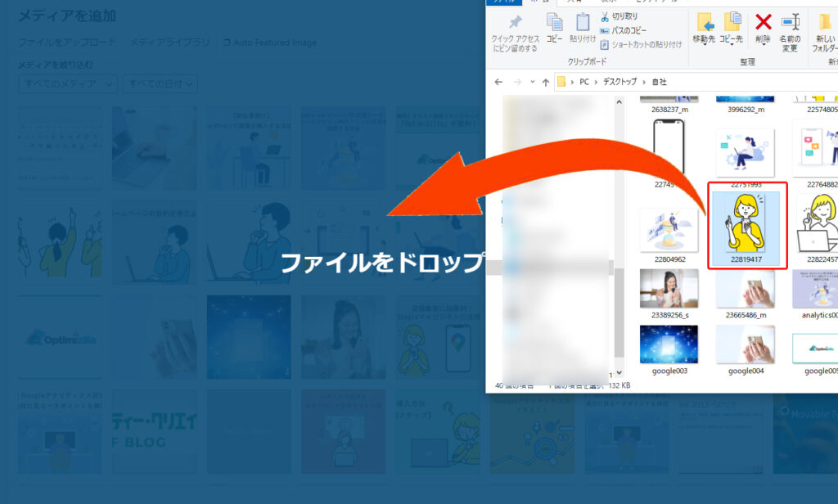
Task: Open recent locations dropdown beside forward arrow
Action: tap(532, 82)
